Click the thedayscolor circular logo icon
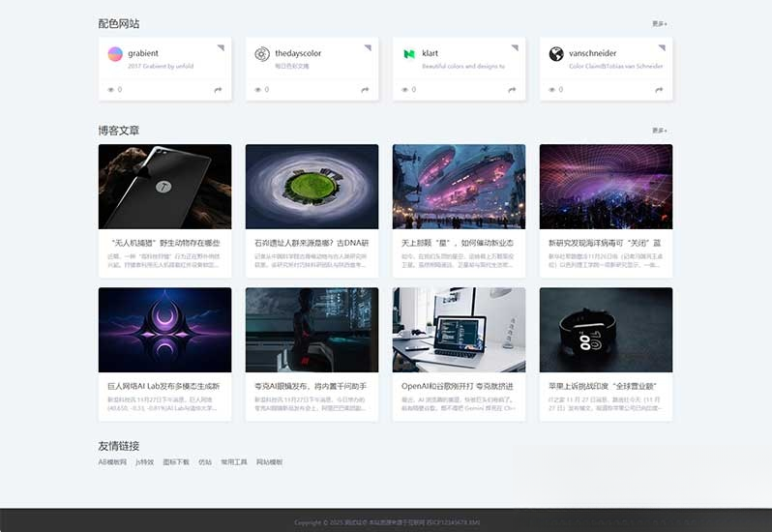Viewport: 772px width, 532px height. click(261, 54)
